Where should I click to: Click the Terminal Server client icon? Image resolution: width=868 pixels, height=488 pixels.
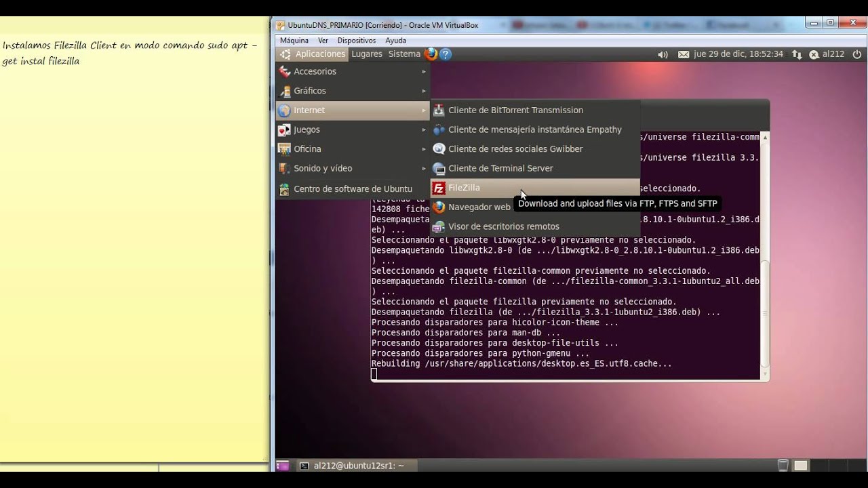point(439,168)
